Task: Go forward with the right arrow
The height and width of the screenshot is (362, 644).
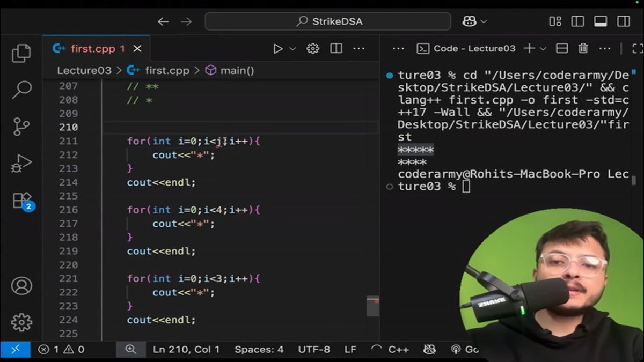Action: pyautogui.click(x=186, y=21)
